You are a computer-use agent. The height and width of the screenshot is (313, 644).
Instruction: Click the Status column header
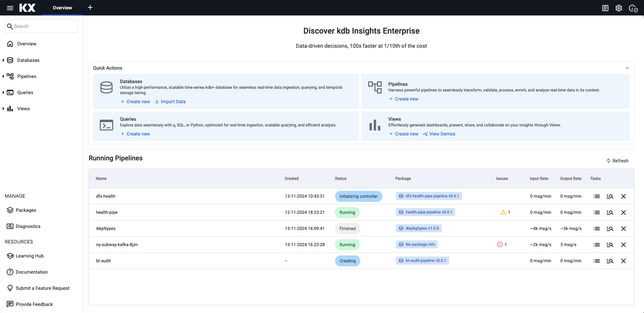(x=341, y=179)
